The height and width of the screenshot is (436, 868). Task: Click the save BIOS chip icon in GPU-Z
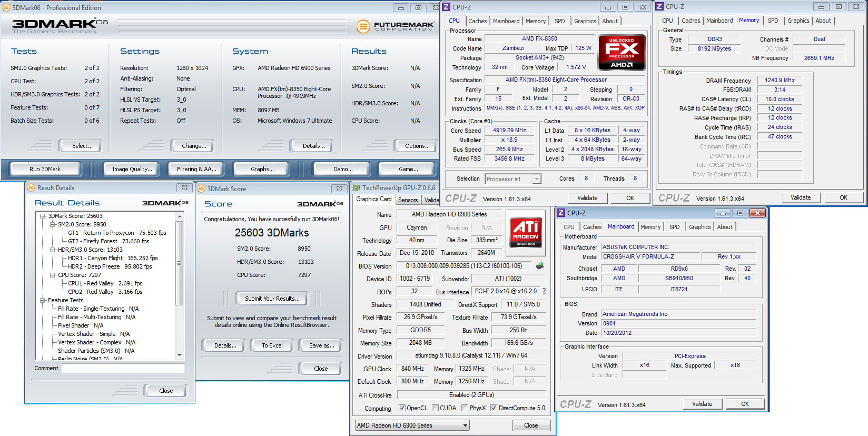539,266
